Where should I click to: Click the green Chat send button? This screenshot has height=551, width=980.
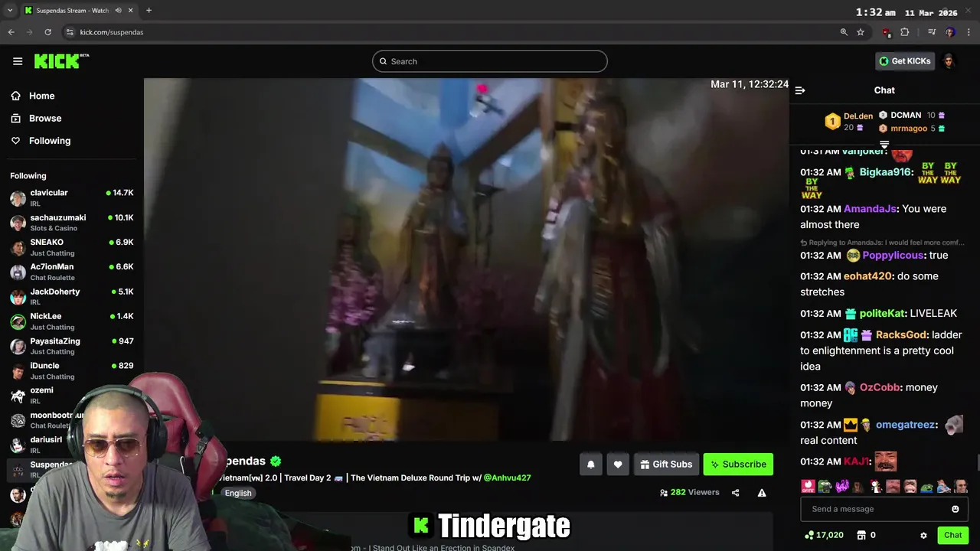pyautogui.click(x=952, y=536)
